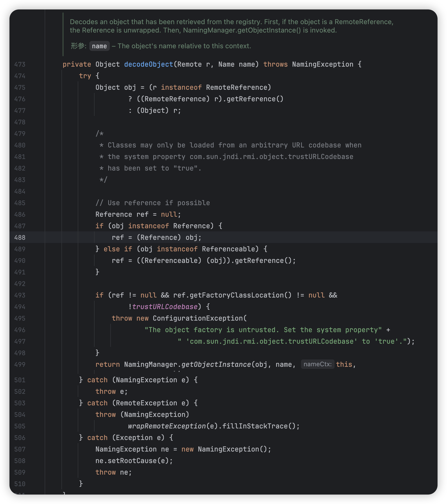This screenshot has height=504, width=447.
Task: Click getObjectInstance method call on line 499
Action: coord(216,364)
